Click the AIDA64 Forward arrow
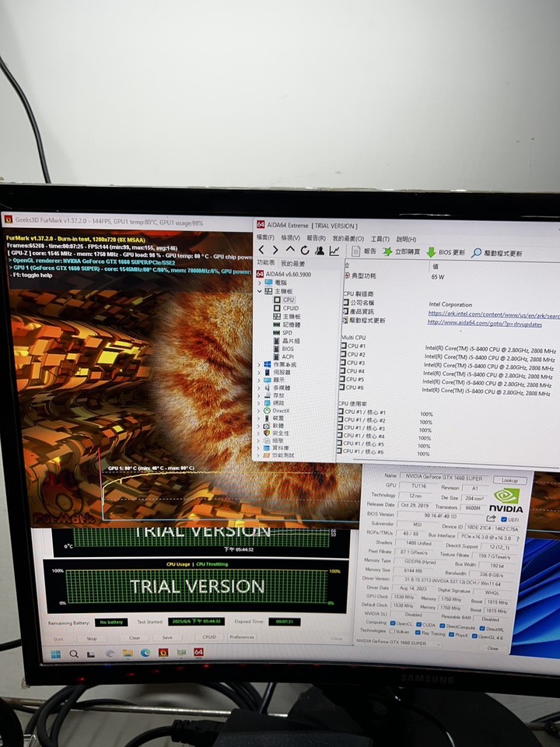 275,250
